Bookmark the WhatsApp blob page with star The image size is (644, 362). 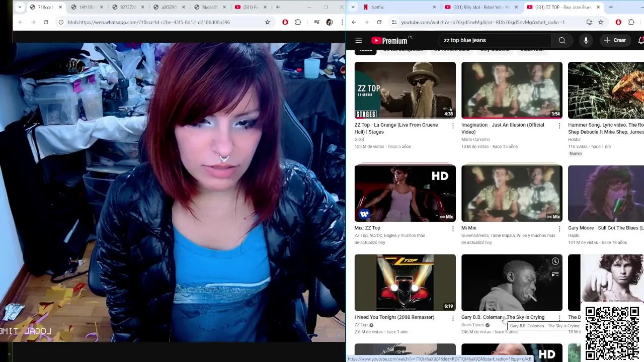tap(267, 22)
